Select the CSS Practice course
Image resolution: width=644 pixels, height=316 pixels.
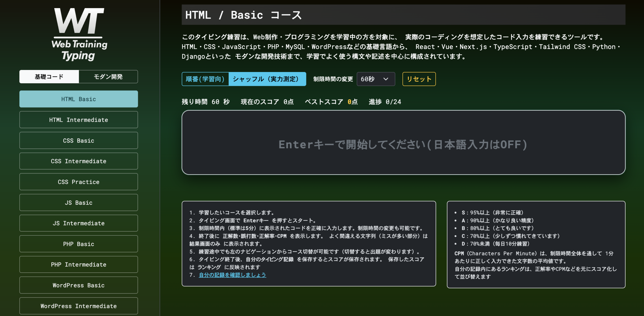coord(78,182)
